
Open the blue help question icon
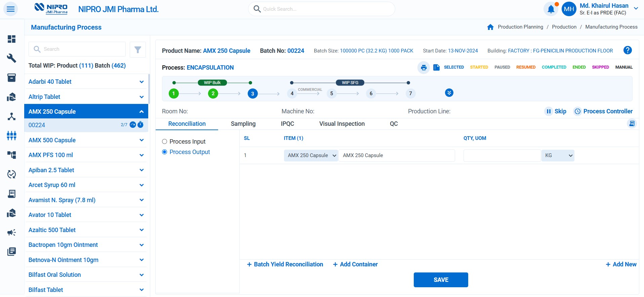click(627, 50)
